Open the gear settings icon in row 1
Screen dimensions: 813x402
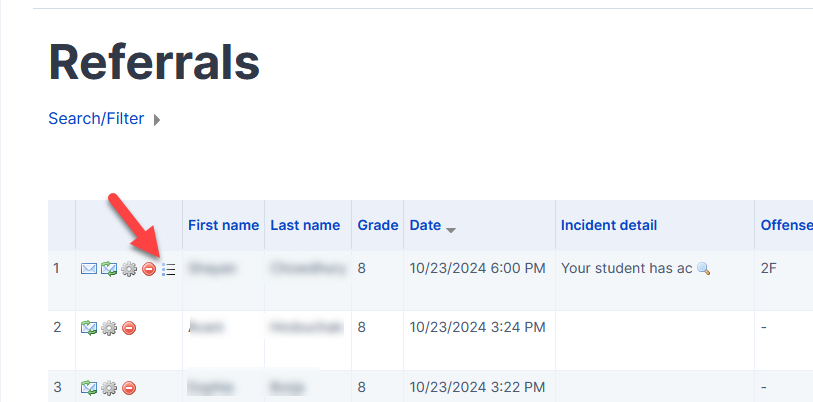[x=128, y=269]
